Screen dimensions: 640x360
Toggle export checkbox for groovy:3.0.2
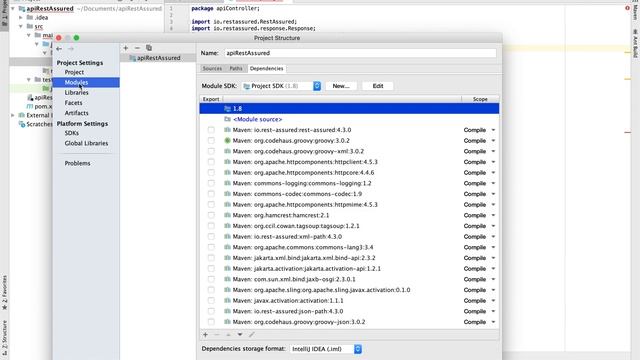point(211,140)
